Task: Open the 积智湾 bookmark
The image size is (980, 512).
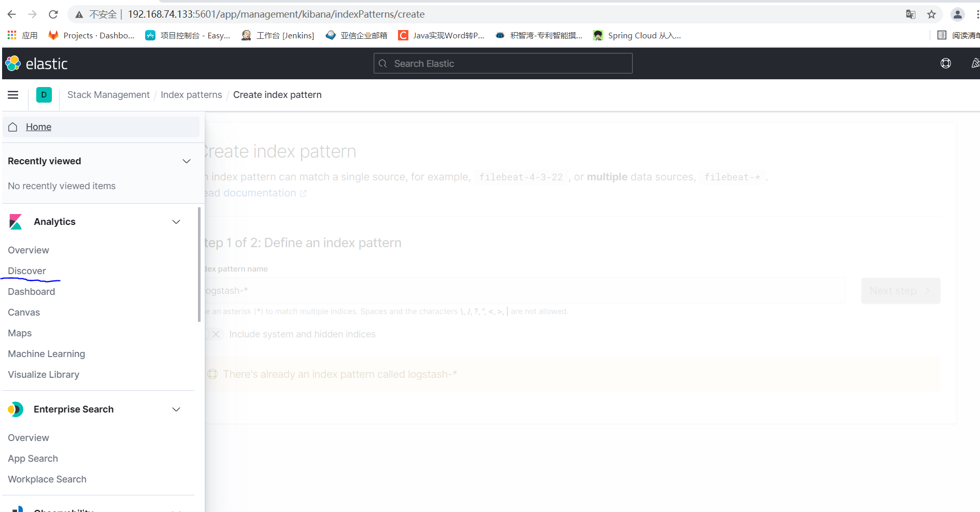Action: coord(539,35)
